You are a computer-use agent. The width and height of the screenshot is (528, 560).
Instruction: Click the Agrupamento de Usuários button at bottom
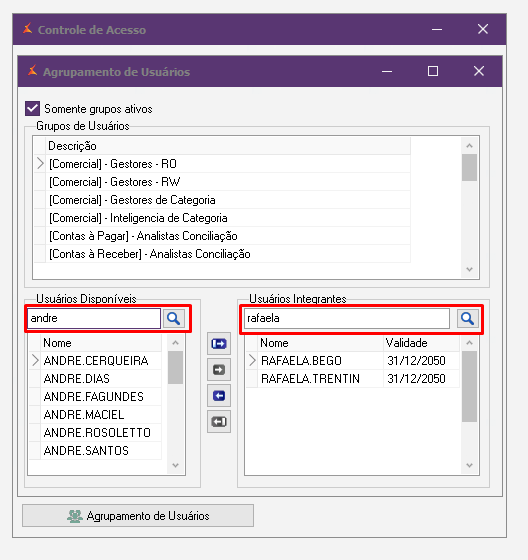[138, 515]
